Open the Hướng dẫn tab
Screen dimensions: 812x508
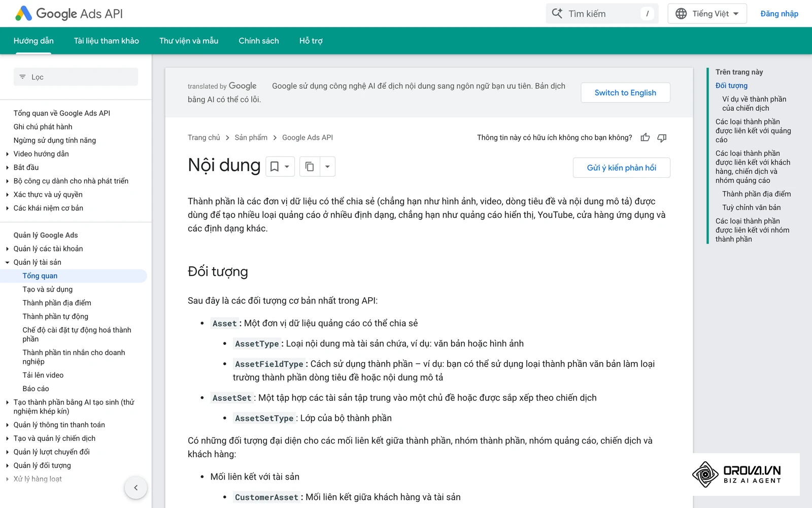coord(33,41)
